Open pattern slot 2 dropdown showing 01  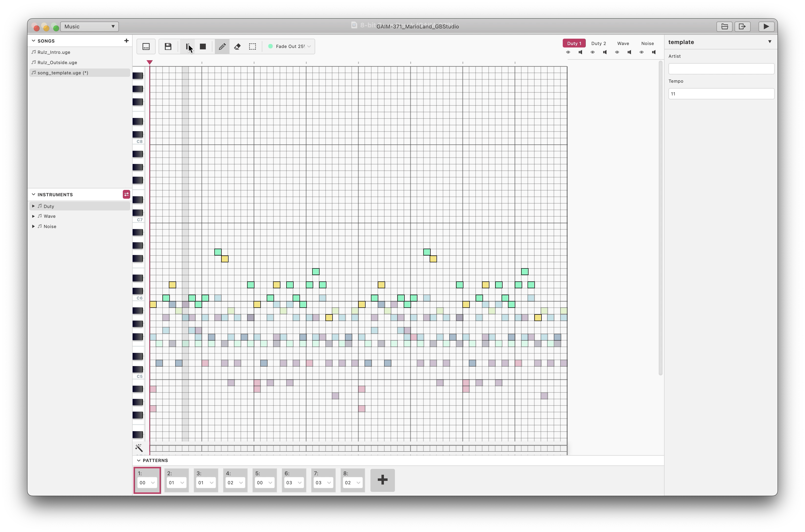[x=176, y=483]
